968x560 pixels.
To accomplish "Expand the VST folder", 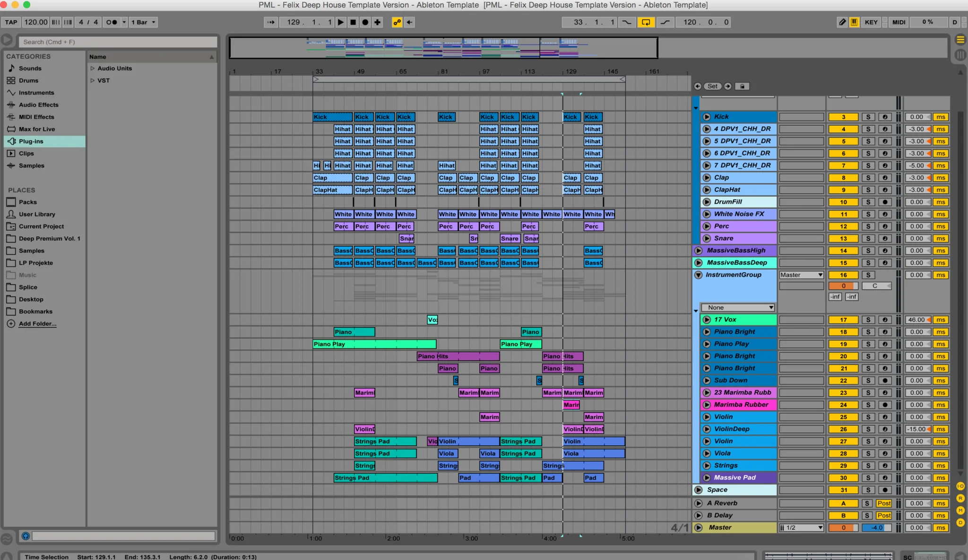I will 93,80.
